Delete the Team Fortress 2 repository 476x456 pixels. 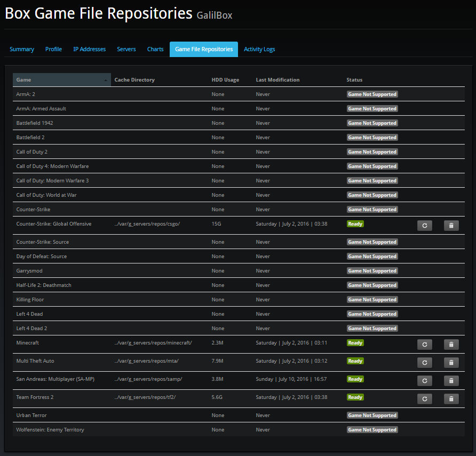(x=451, y=399)
